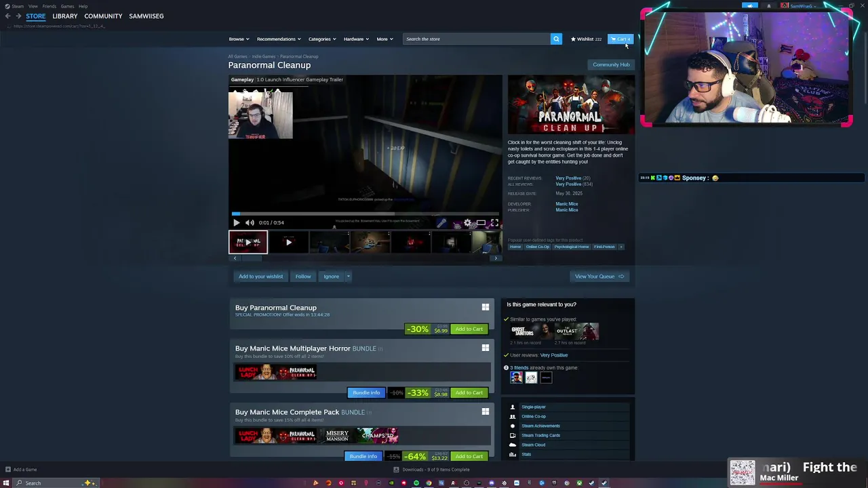Seek within the trailer progress bar

365,213
